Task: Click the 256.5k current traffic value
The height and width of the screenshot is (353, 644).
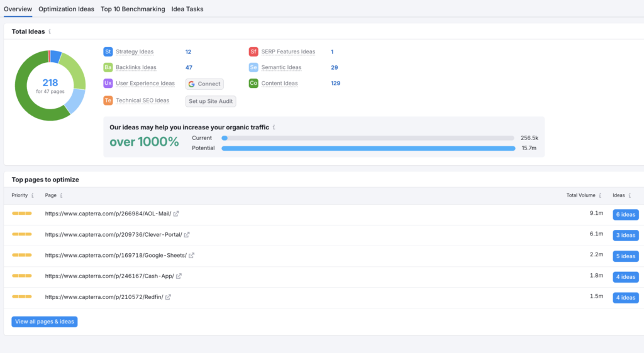Action: pyautogui.click(x=530, y=138)
